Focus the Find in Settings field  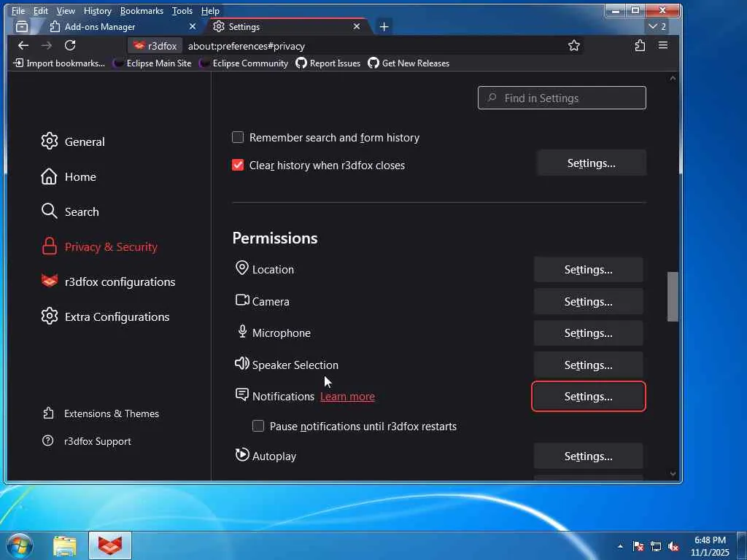tap(562, 98)
